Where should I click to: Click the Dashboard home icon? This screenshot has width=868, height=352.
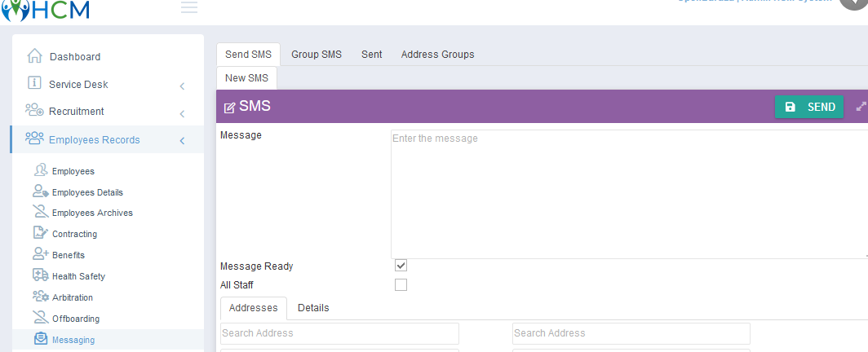(34, 55)
